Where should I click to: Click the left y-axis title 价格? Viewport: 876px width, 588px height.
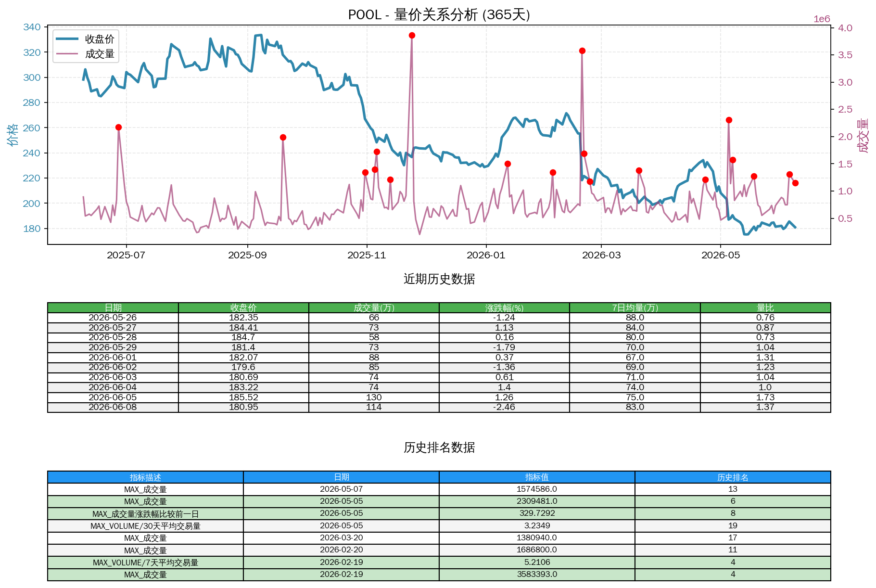point(13,135)
